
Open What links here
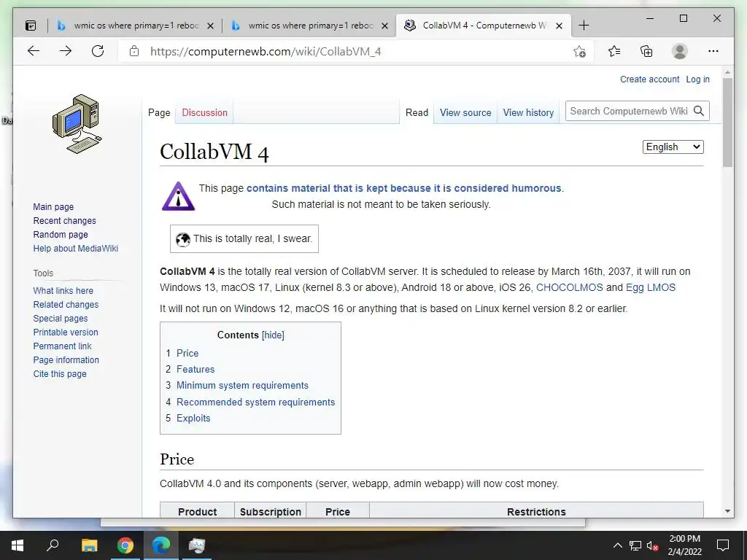click(x=63, y=290)
